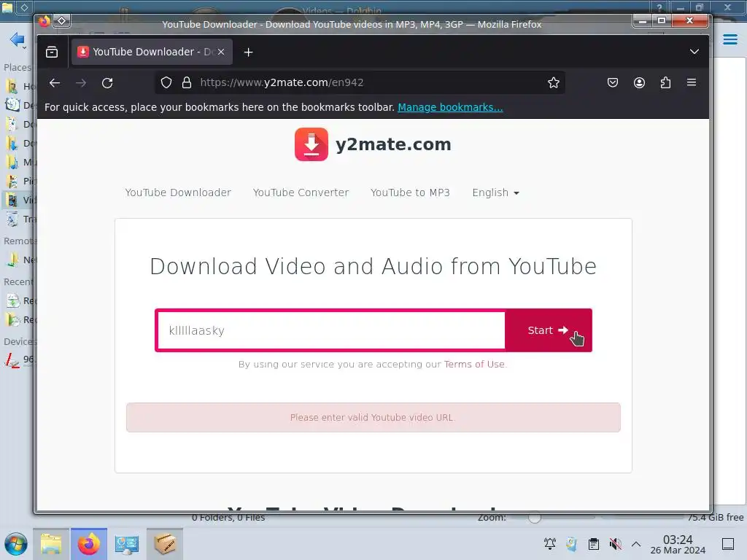This screenshot has width=747, height=560.
Task: Expand the English language dropdown
Action: [495, 192]
